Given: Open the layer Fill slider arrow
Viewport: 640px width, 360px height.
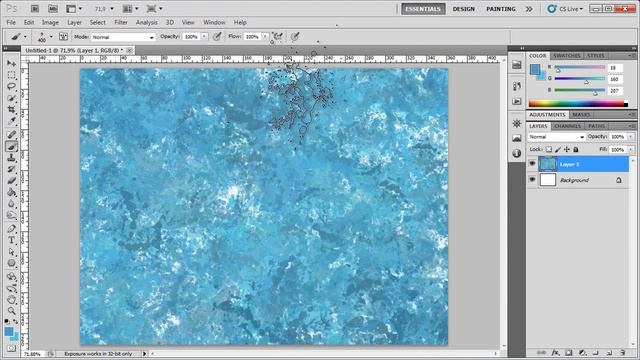Looking at the screenshot, I should (631, 149).
